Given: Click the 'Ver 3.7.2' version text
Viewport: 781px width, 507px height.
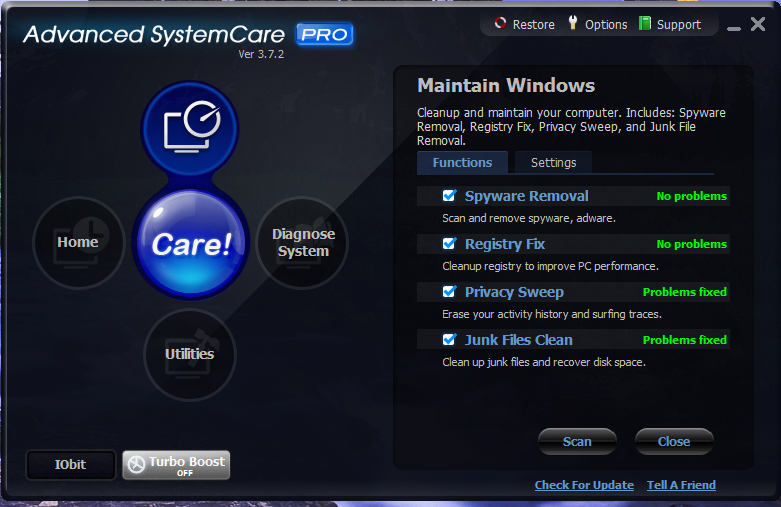Looking at the screenshot, I should (x=261, y=54).
